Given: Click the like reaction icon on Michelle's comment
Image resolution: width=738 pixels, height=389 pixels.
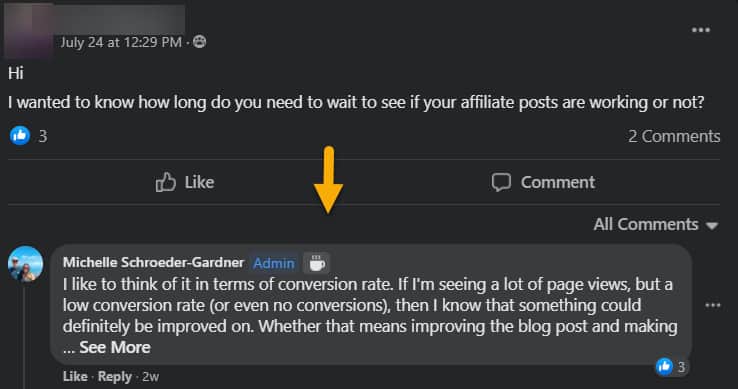Looking at the screenshot, I should pos(665,366).
